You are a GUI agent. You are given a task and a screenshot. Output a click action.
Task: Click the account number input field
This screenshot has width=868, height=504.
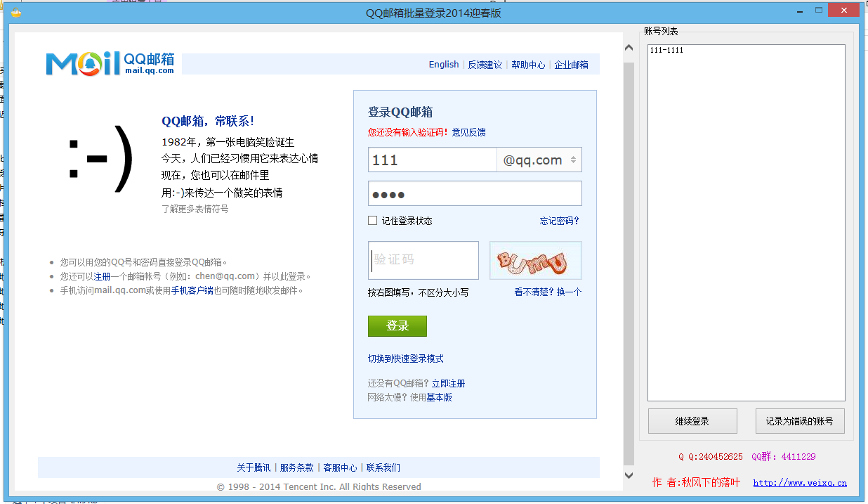pos(433,160)
